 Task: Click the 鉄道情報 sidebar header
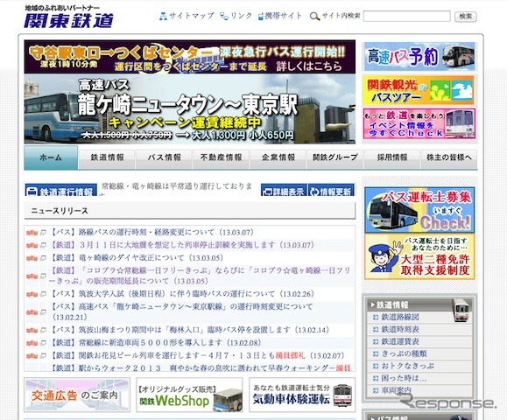[419, 305]
